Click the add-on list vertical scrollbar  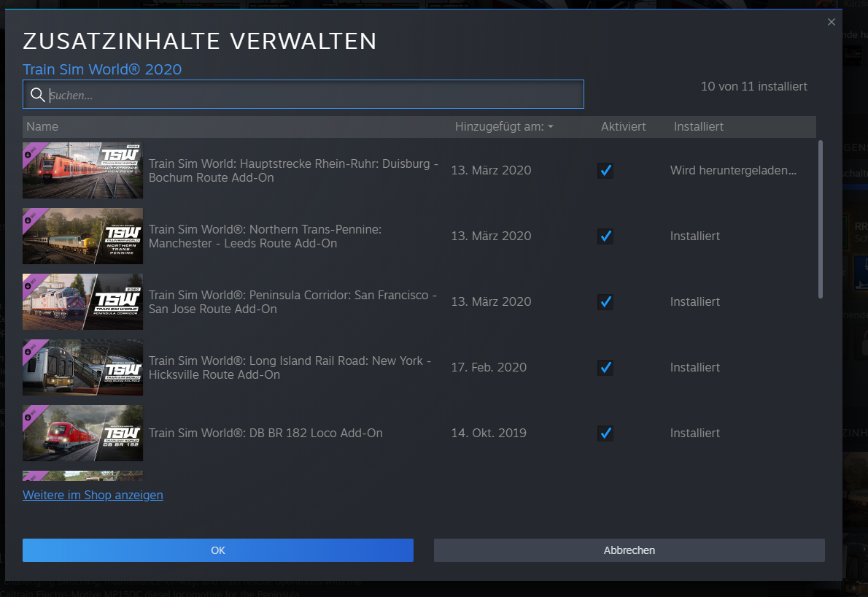(821, 219)
